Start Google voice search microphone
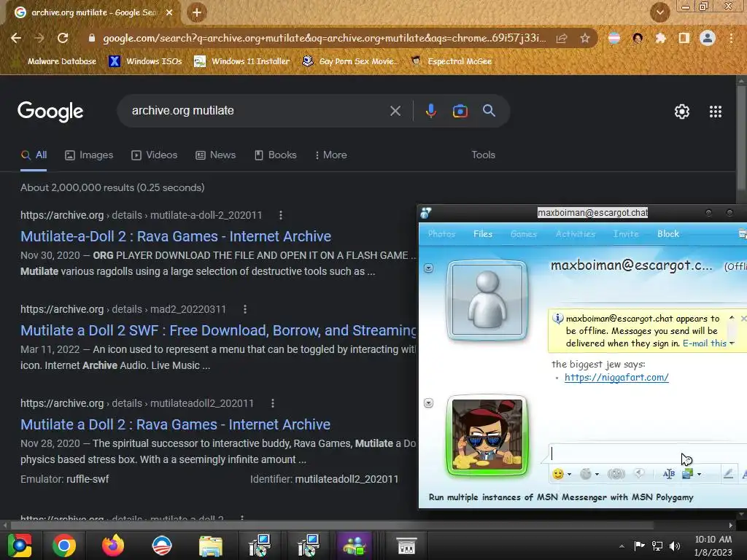This screenshot has height=560, width=747. (430, 111)
